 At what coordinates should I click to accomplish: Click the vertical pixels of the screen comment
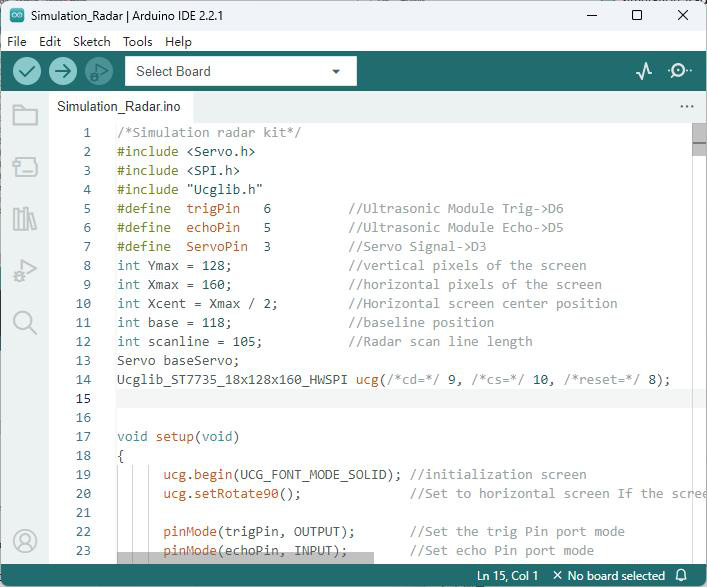[x=467, y=266]
